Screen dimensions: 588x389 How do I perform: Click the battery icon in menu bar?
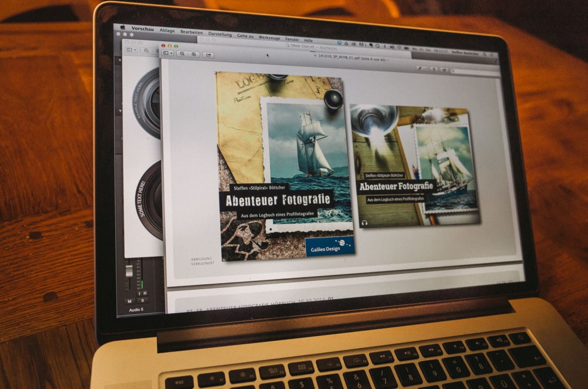406,48
